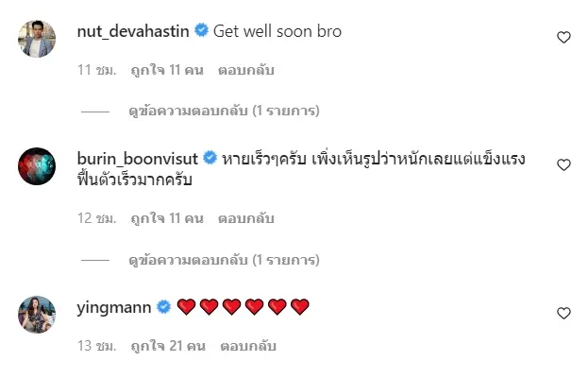Click nut_devahastin's verified badge
588x378 pixels.
coord(201,30)
